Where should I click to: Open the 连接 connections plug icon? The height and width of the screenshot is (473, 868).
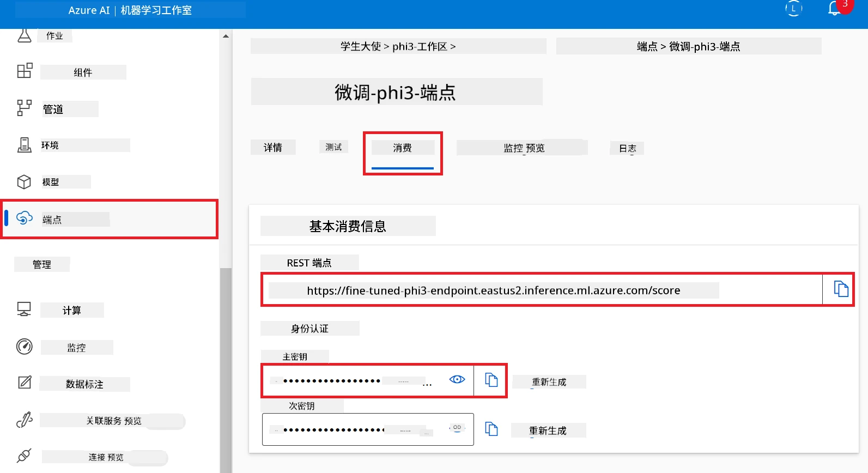(24, 456)
